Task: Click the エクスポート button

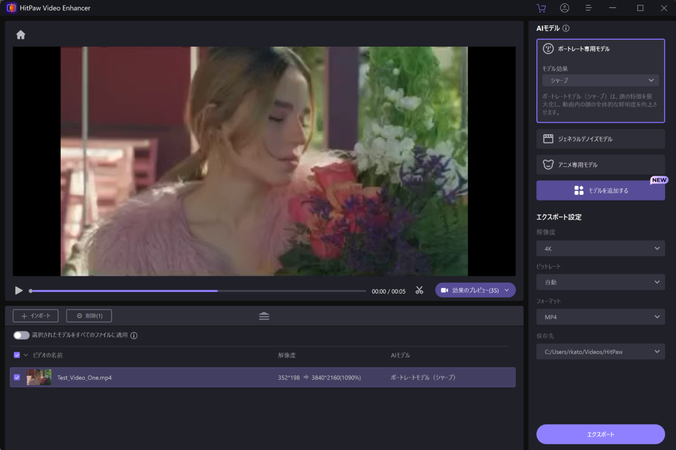Action: (600, 434)
